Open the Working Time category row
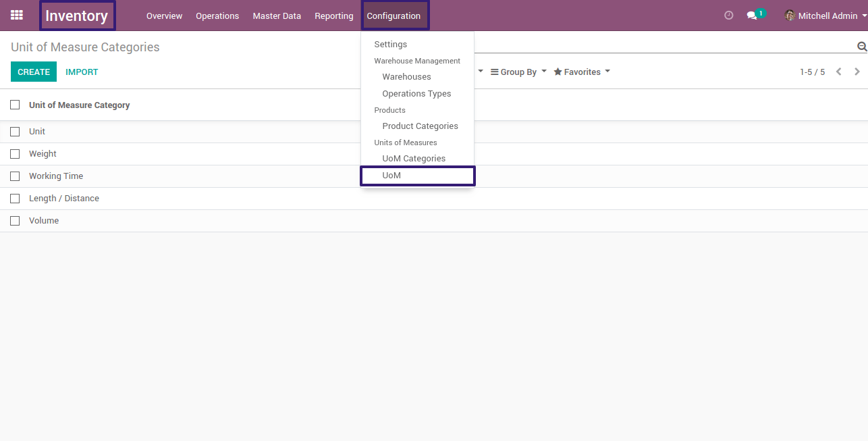The height and width of the screenshot is (441, 868). 434,176
